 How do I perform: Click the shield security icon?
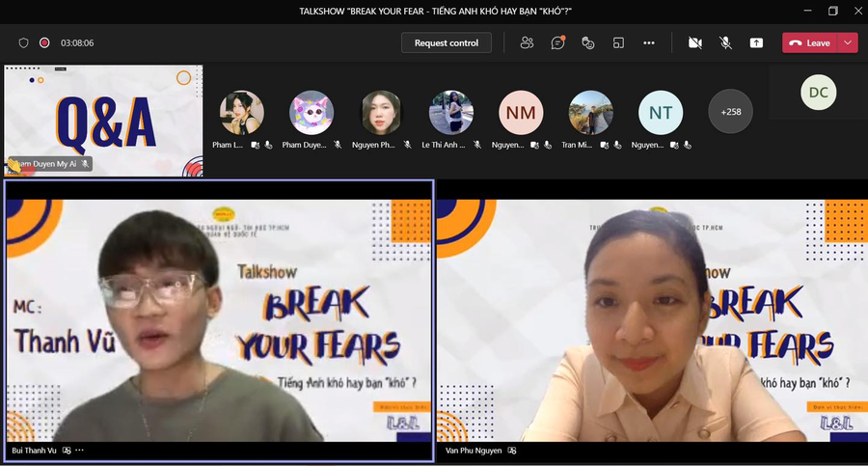coord(24,42)
